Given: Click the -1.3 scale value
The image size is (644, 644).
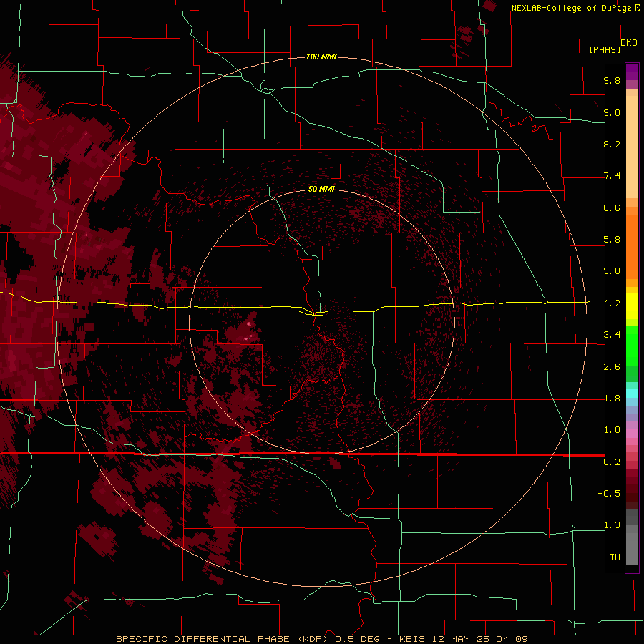Looking at the screenshot, I should tap(609, 525).
